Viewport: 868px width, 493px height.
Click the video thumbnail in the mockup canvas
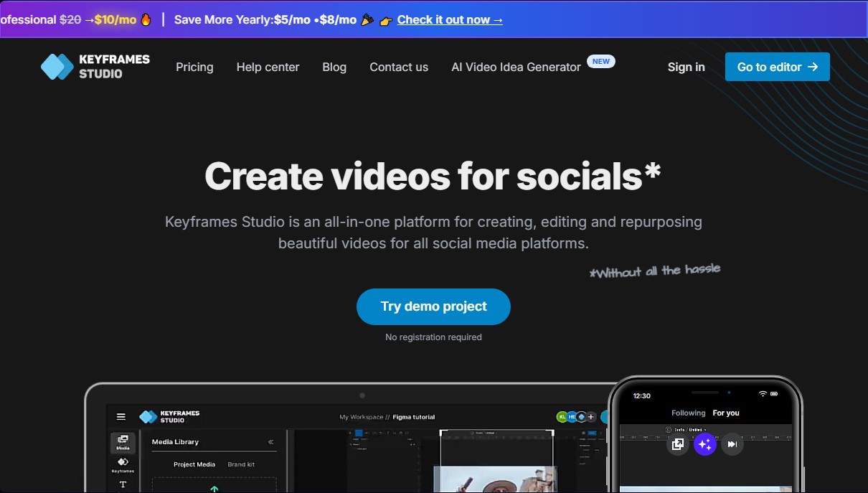(496, 479)
